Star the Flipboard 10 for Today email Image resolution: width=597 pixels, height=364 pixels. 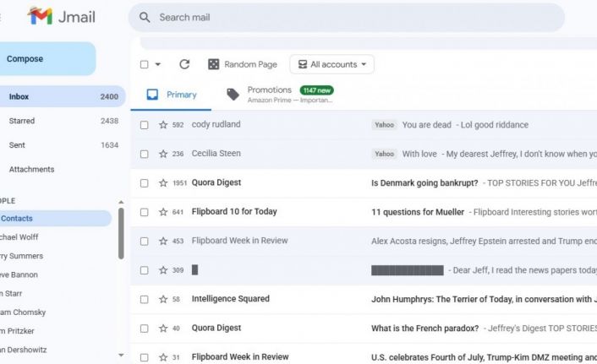coord(163,212)
